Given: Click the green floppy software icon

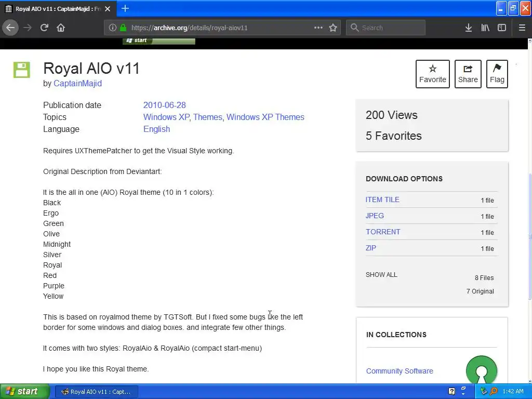Looking at the screenshot, I should [22, 70].
